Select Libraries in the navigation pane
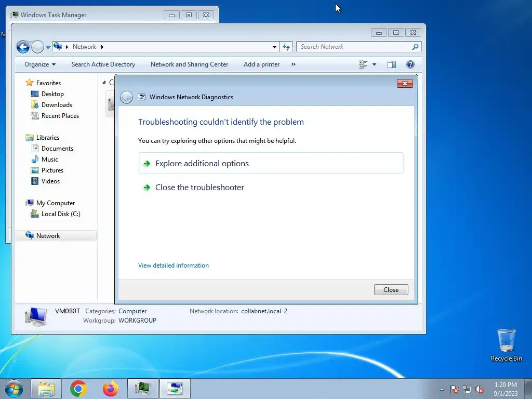 (x=47, y=137)
